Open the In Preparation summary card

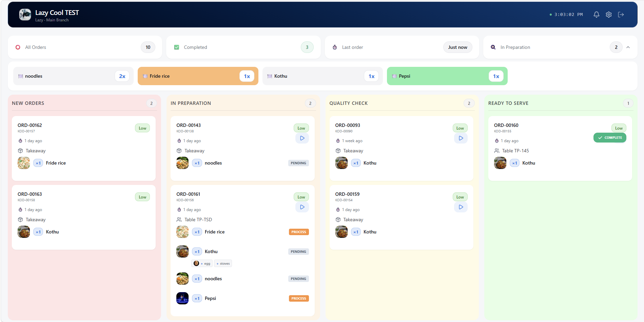(560, 47)
